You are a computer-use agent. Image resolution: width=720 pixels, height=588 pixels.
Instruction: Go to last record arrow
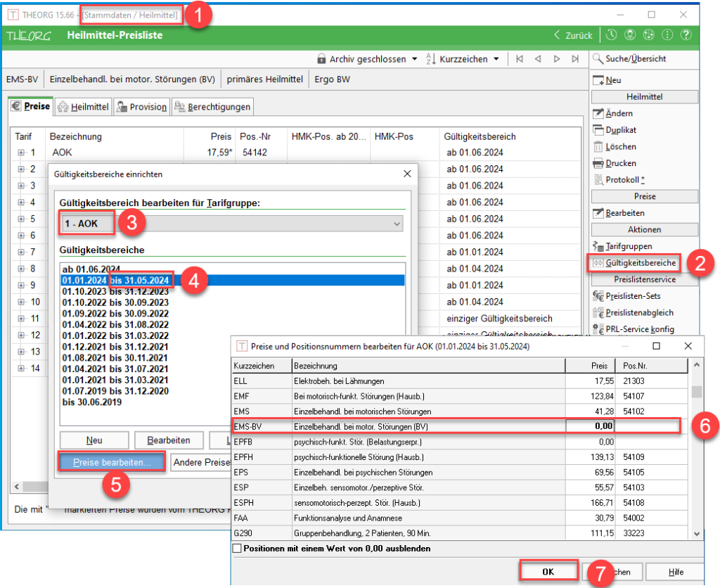pos(575,59)
